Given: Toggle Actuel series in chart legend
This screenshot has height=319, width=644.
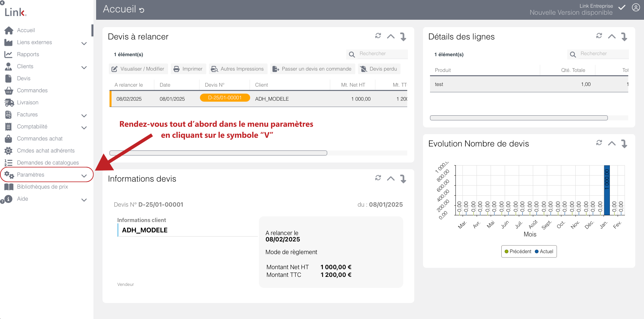Looking at the screenshot, I should [x=544, y=251].
